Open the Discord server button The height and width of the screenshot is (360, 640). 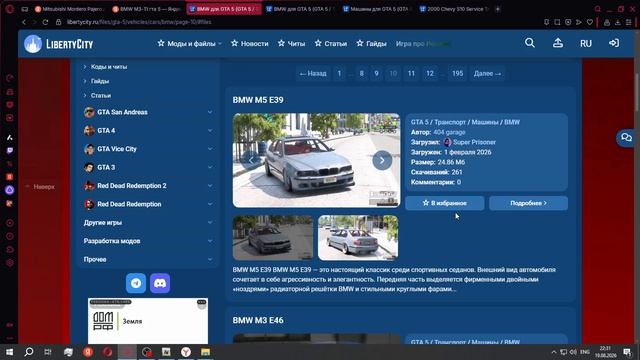coord(160,283)
